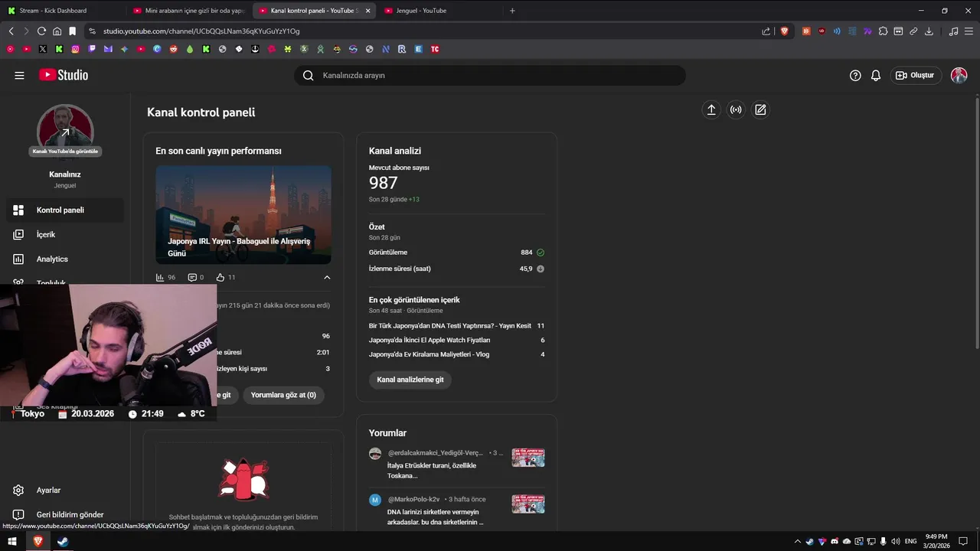
Task: Open the extensions puzzle icon
Action: 883,31
